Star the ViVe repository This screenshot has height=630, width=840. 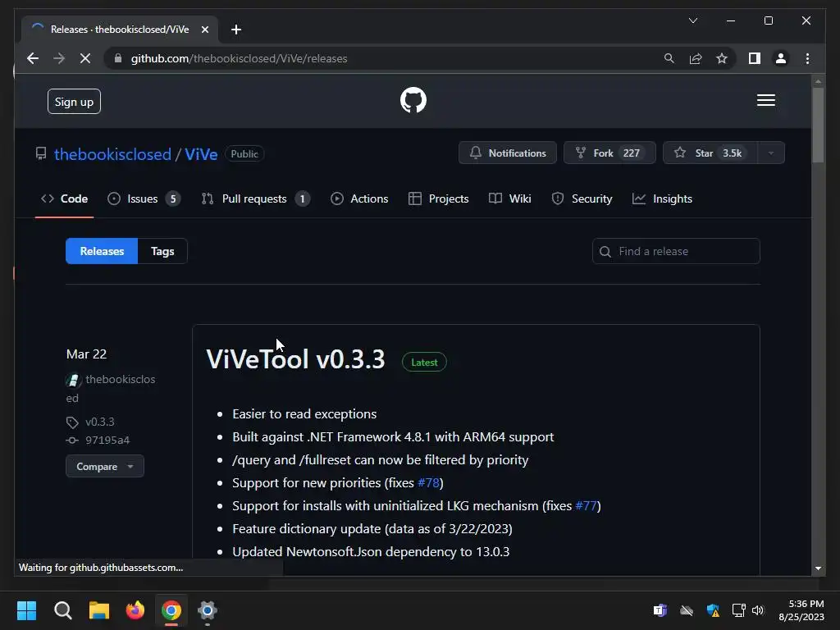pyautogui.click(x=710, y=153)
